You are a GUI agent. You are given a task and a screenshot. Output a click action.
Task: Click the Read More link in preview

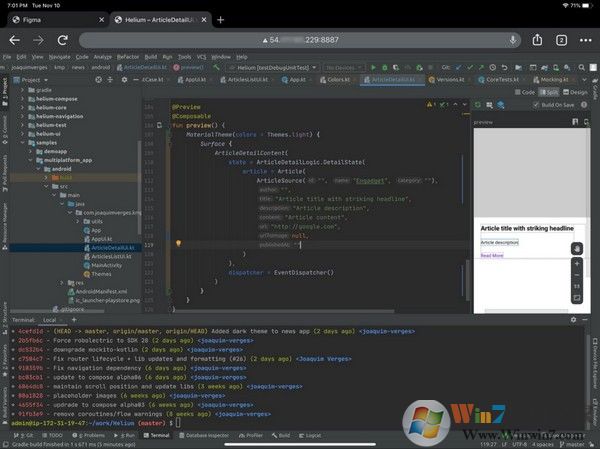(492, 255)
